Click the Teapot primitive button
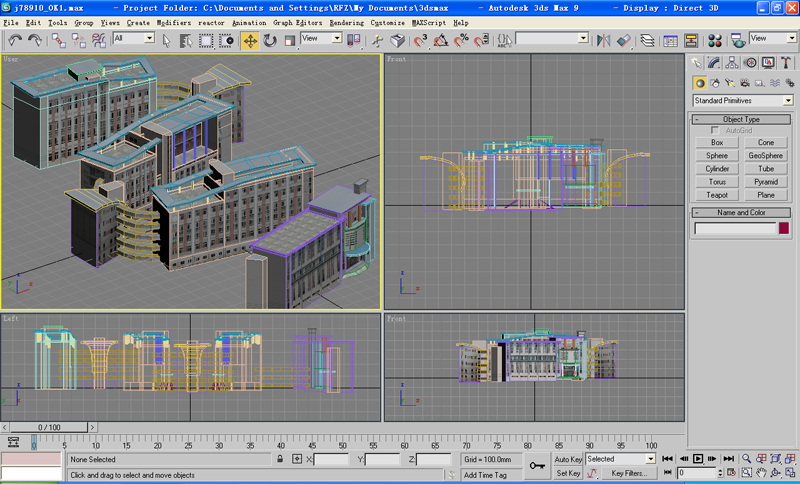The height and width of the screenshot is (484, 800). 717,195
